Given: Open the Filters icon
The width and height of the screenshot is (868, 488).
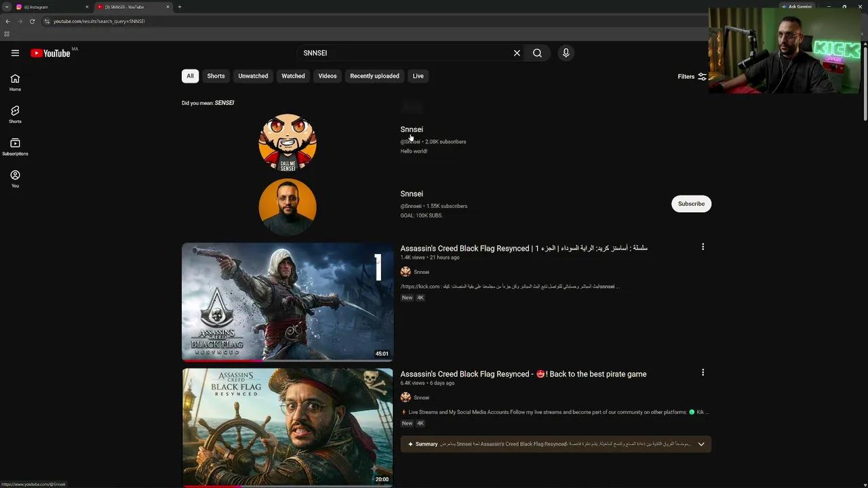Looking at the screenshot, I should [703, 77].
